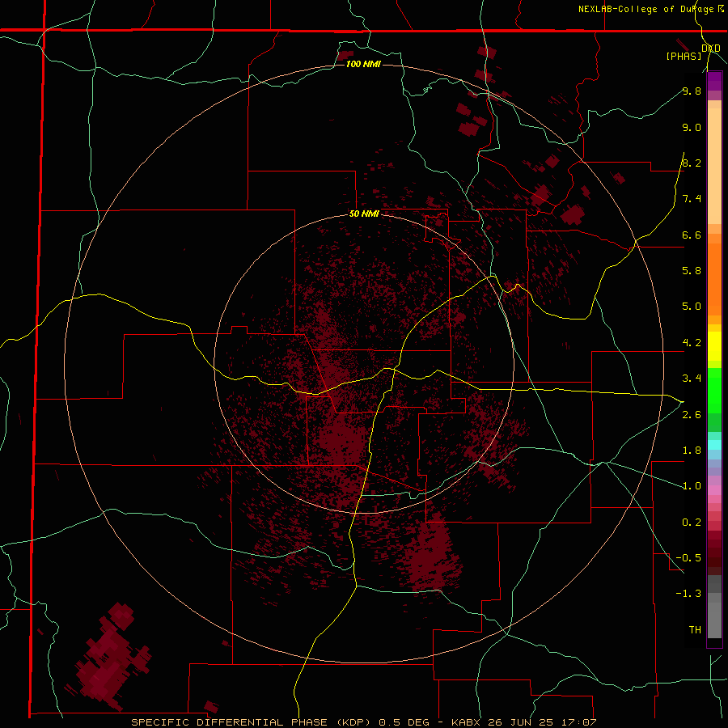The image size is (728, 728).
Task: Pick the yellow segment of color scale
Action: tap(714, 346)
